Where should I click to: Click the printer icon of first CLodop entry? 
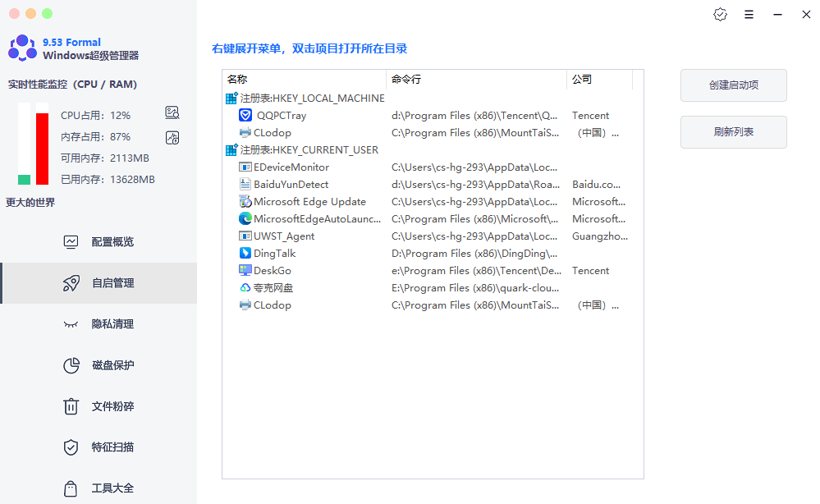coord(245,132)
